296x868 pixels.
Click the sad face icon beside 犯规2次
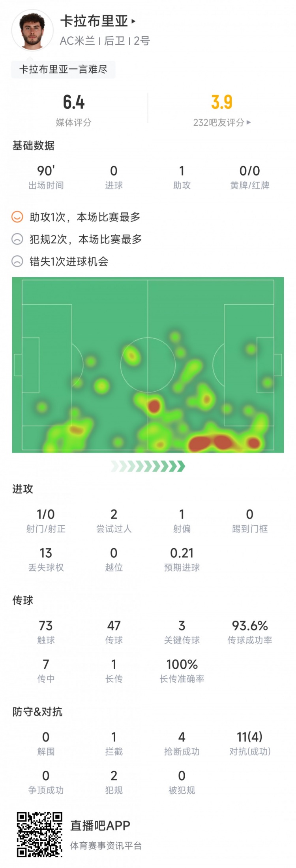[17, 239]
